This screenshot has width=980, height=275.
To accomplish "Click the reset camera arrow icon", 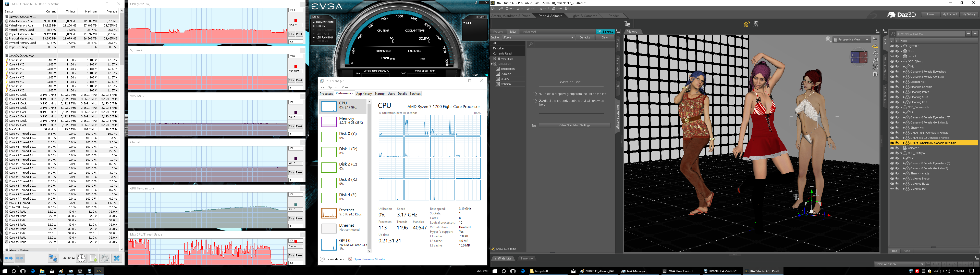I will click(875, 74).
